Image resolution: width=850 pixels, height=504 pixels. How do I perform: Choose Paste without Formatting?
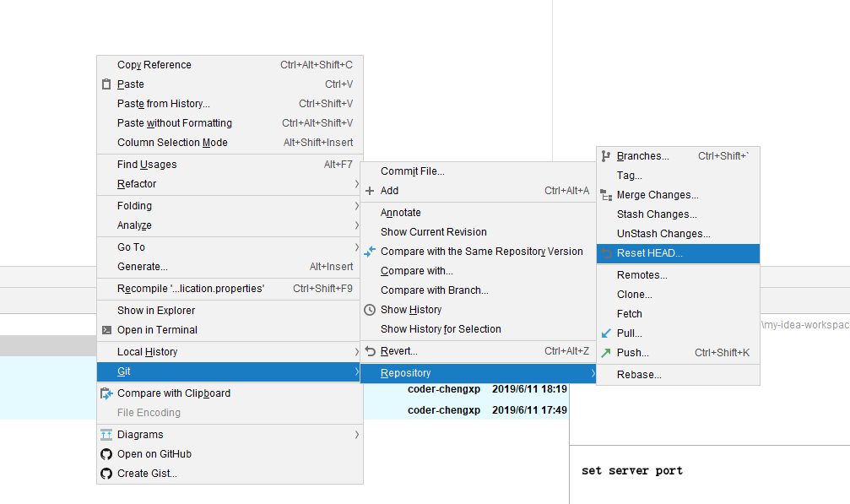click(x=230, y=123)
